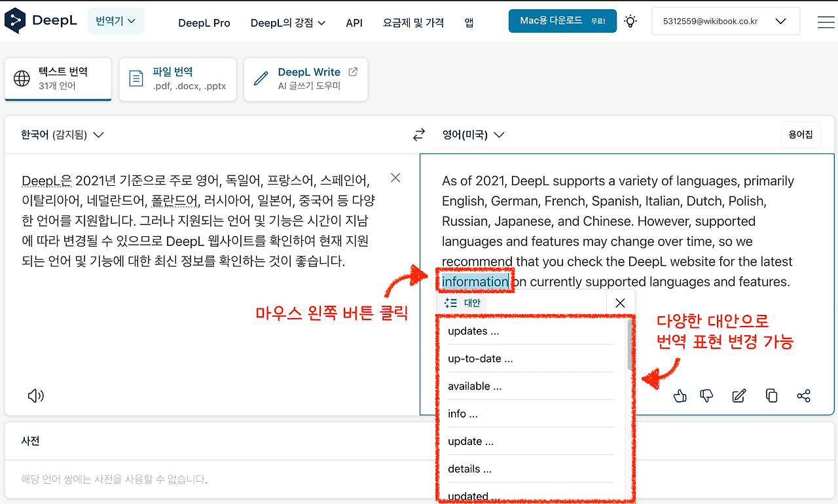Switch to the 파일 번역 tab
This screenshot has height=504, width=838.
pos(177,79)
